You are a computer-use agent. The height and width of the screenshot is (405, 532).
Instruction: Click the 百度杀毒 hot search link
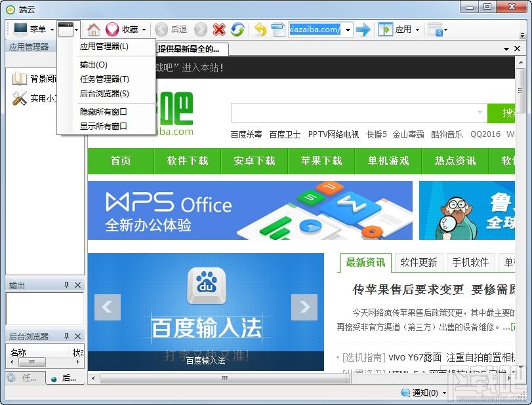pos(247,134)
